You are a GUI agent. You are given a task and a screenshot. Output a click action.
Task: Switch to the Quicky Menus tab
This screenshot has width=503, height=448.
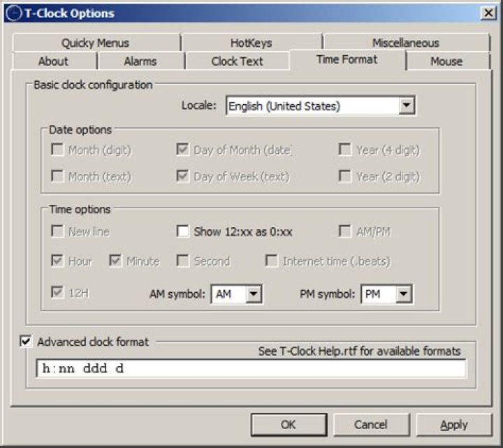95,43
